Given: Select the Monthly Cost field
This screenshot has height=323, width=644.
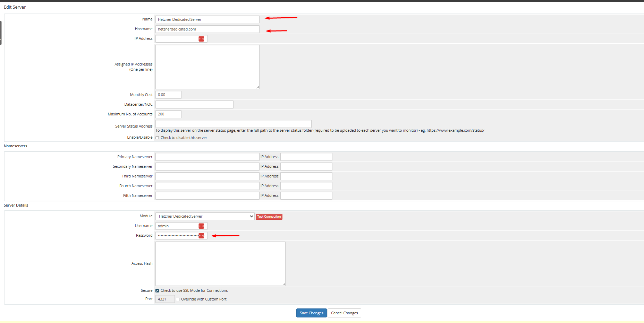Looking at the screenshot, I should click(168, 95).
